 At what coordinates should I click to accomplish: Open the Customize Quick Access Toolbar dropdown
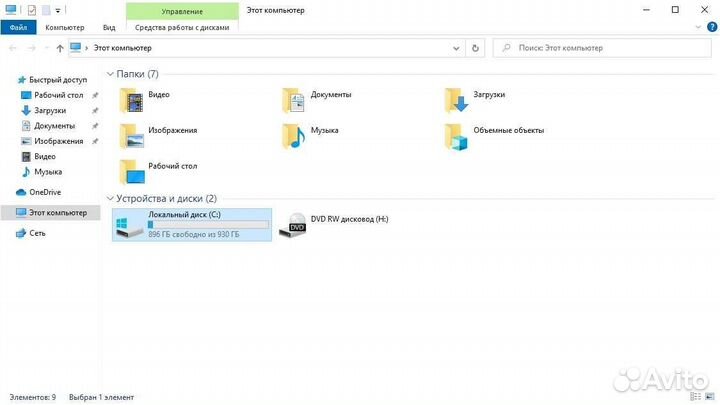pyautogui.click(x=58, y=10)
